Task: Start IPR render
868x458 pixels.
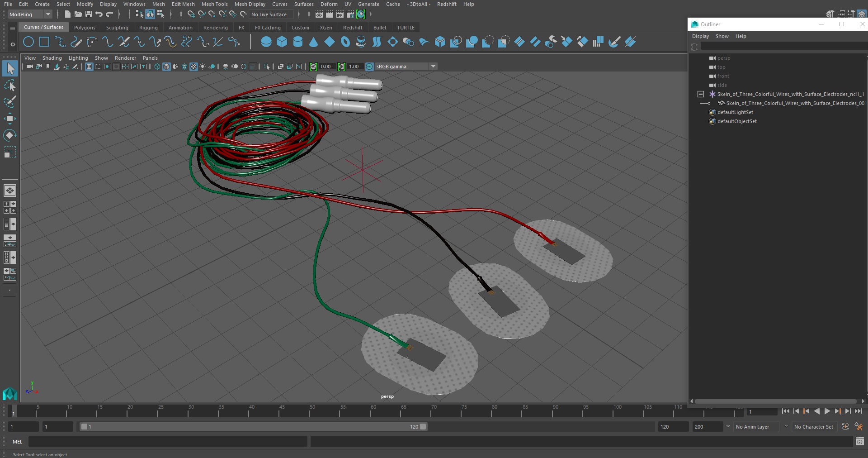Action: tap(340, 14)
